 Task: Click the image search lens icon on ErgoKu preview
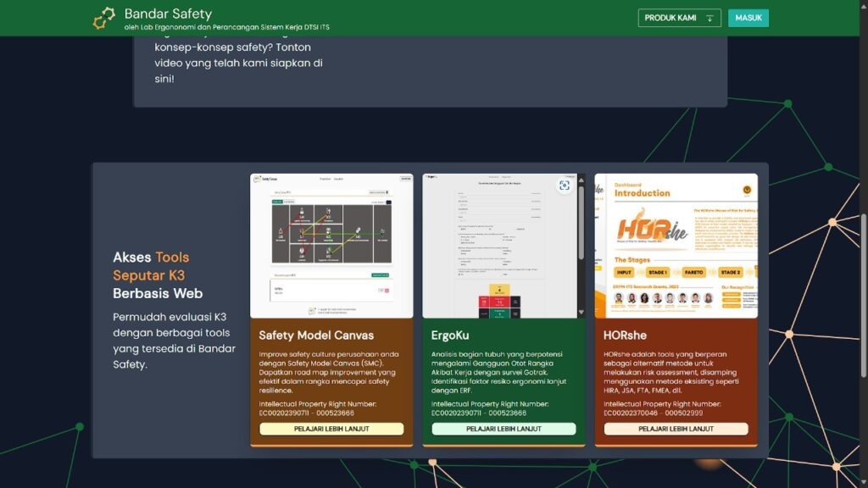click(565, 186)
